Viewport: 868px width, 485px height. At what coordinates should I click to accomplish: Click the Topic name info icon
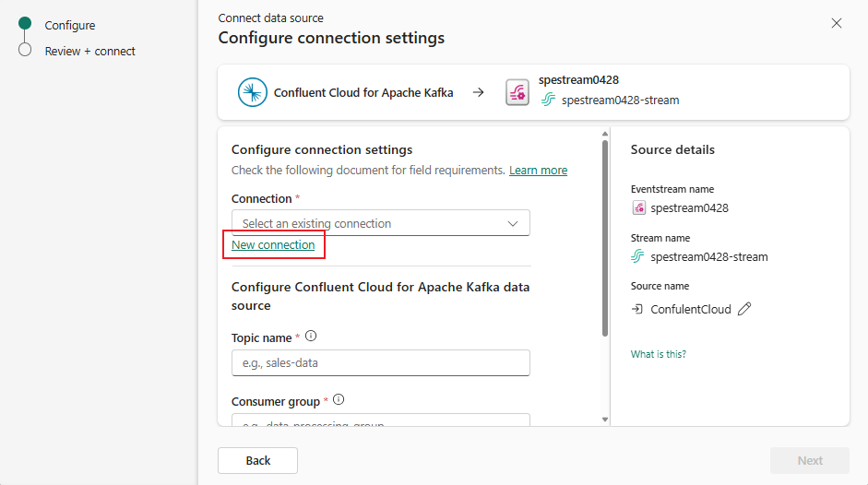point(311,337)
